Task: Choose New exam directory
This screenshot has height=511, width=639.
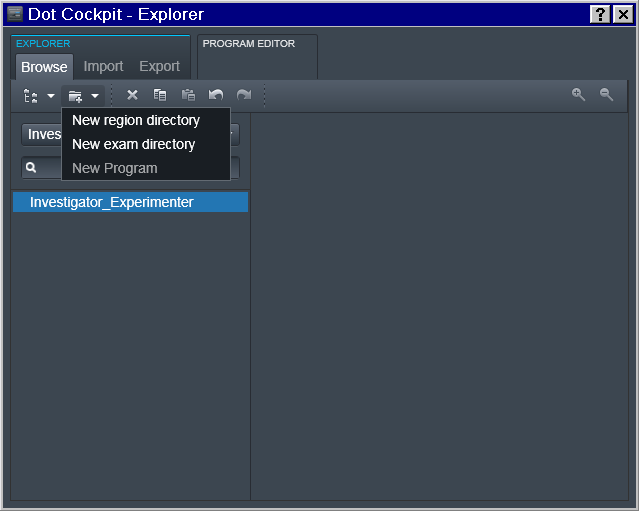Action: pyautogui.click(x=146, y=144)
